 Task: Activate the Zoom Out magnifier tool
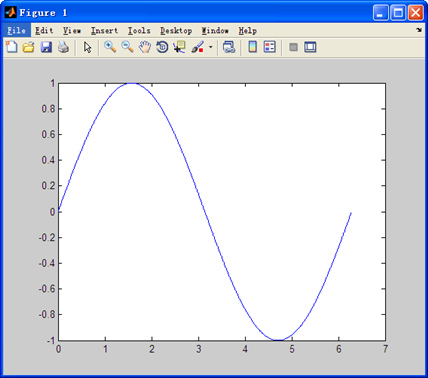(127, 47)
